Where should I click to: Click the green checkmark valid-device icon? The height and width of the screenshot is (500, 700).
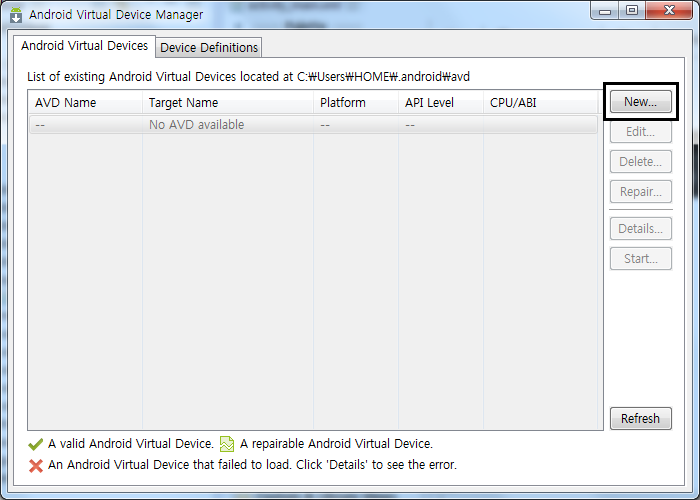(35, 444)
